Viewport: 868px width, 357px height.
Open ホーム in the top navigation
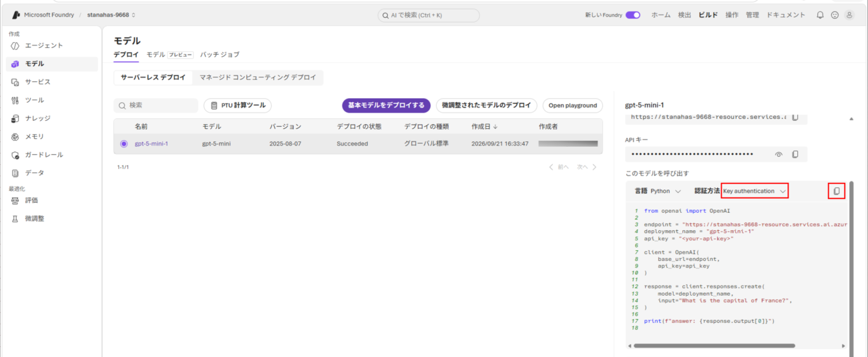[x=661, y=15]
